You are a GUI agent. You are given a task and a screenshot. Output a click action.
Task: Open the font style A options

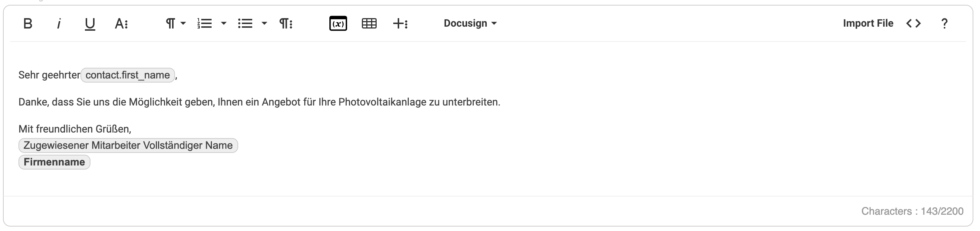pyautogui.click(x=121, y=24)
